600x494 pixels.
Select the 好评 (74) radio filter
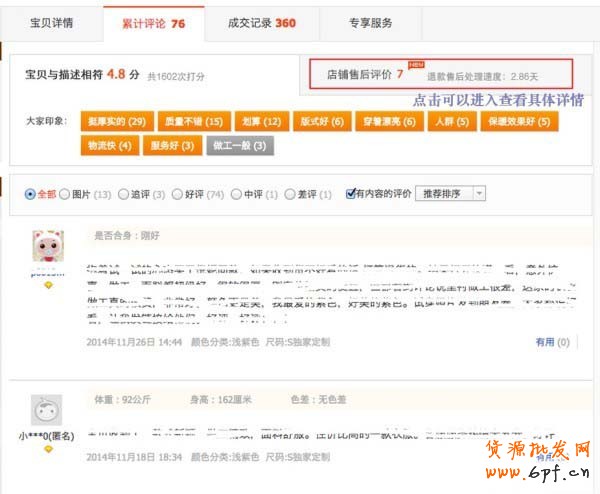tap(177, 194)
